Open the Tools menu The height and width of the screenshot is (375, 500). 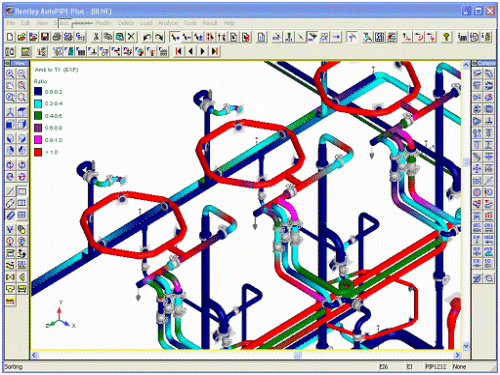tap(190, 23)
